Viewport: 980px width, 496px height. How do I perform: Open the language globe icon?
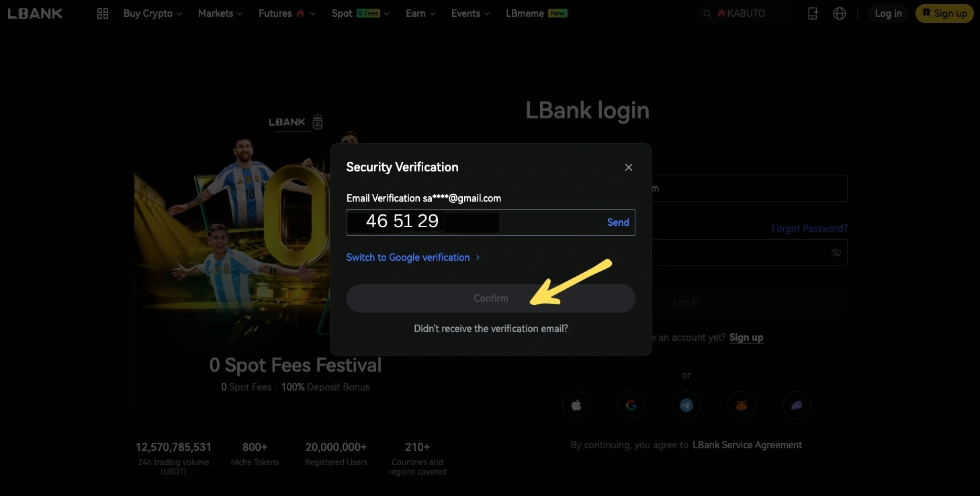coord(840,13)
